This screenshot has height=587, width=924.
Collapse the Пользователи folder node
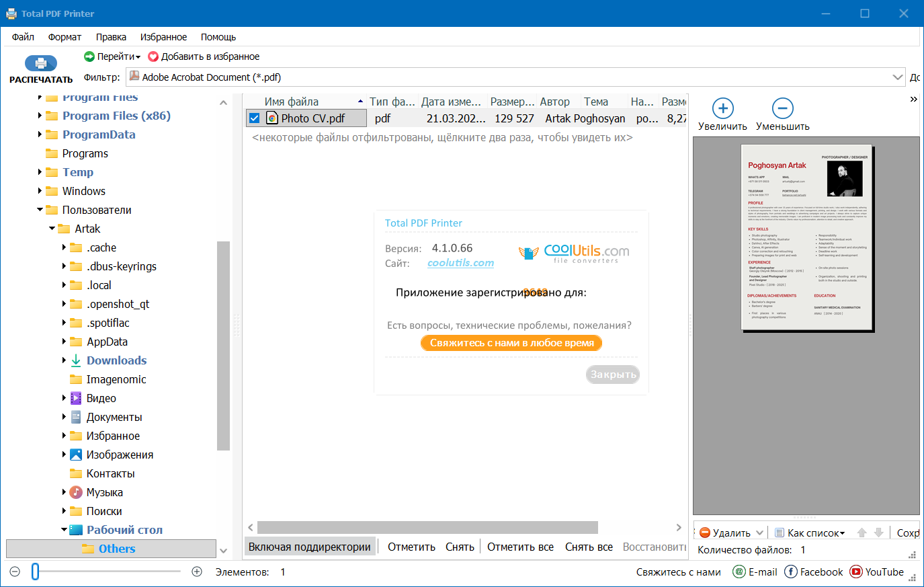[x=40, y=210]
